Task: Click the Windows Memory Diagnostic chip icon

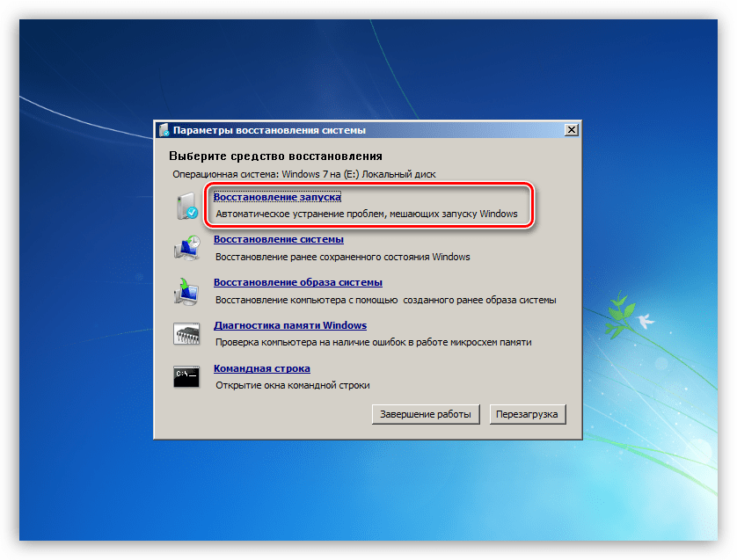Action: click(x=186, y=333)
